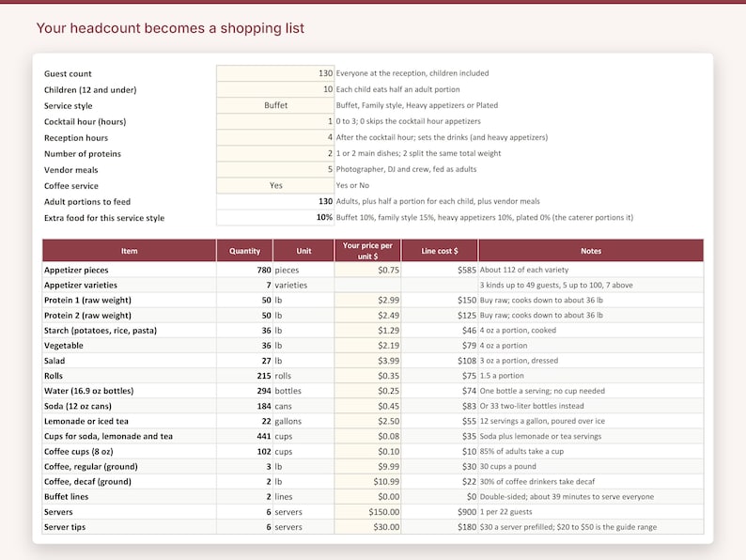Select the Children count cell showing 10
Image resolution: width=746 pixels, height=560 pixels.
point(275,89)
